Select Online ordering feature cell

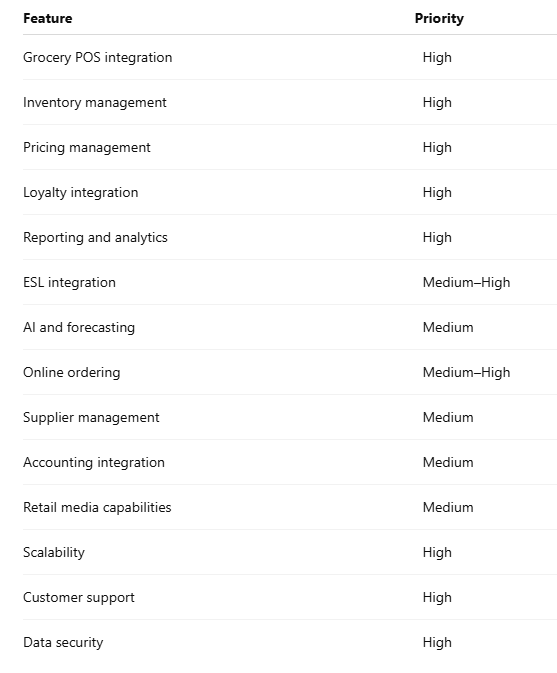(72, 373)
